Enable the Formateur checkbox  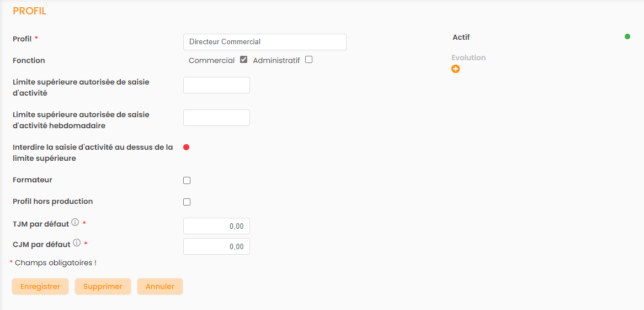187,180
